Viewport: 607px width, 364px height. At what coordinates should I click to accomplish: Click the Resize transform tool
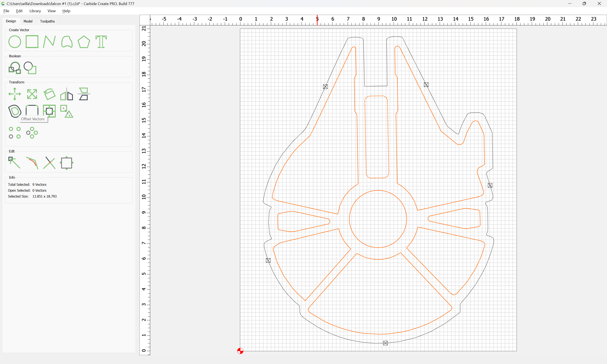pos(32,94)
